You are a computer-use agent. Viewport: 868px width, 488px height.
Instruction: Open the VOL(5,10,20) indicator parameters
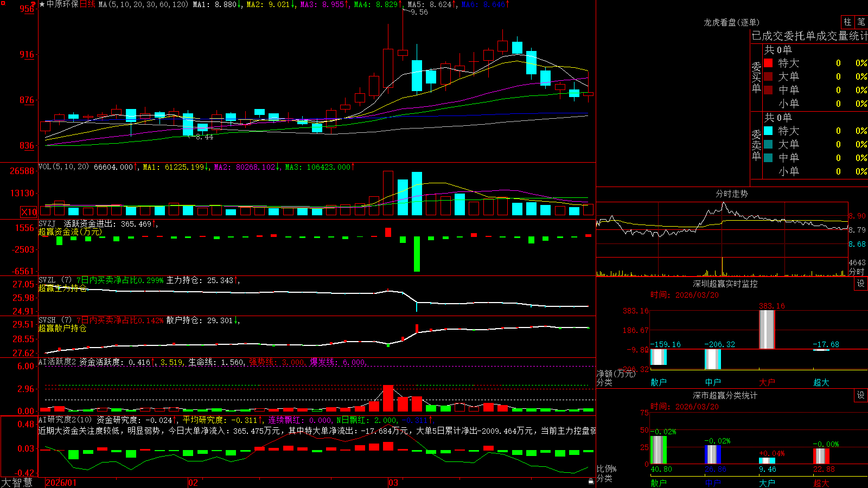pyautogui.click(x=63, y=167)
